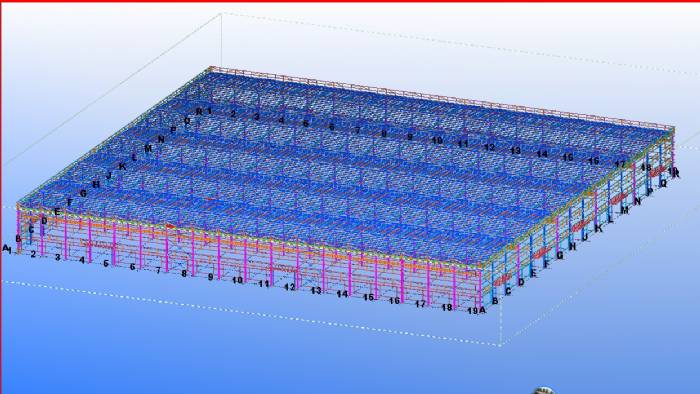700x394 pixels.
Task: Select grid label 19 at the front corner
Action: coord(472,311)
